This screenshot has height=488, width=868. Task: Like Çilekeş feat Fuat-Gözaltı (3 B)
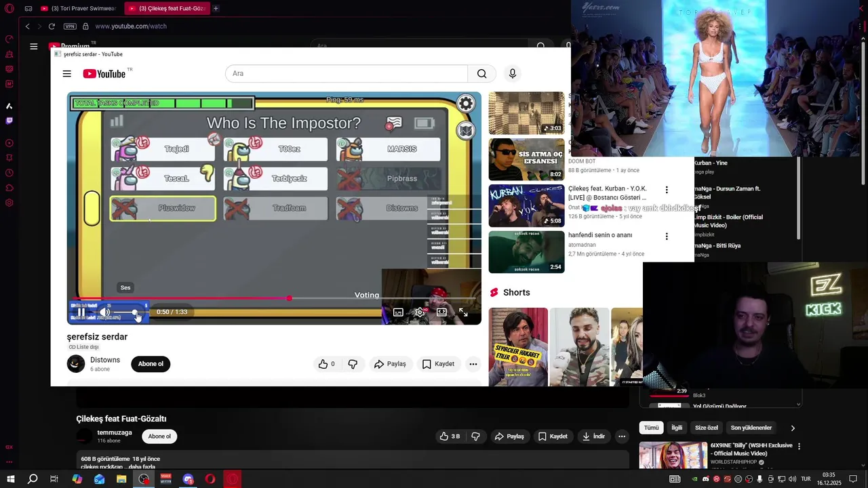tap(450, 436)
